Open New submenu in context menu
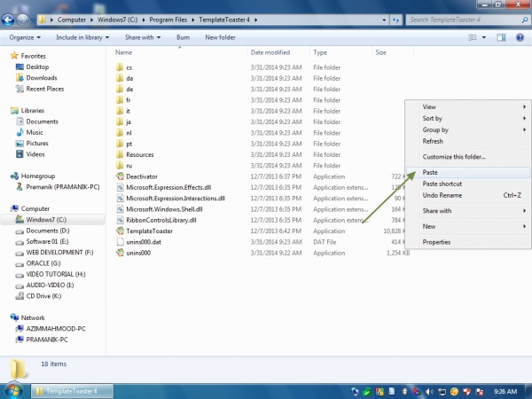The height and width of the screenshot is (399, 532). click(x=468, y=226)
